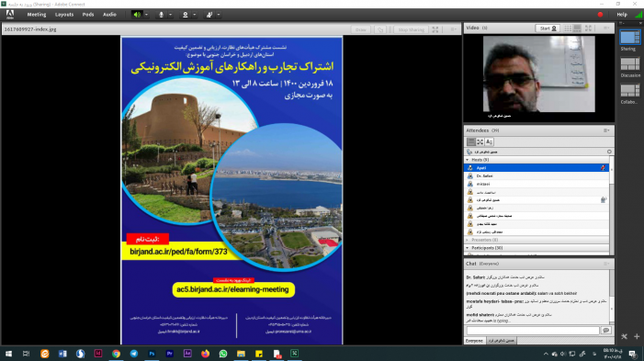Open the Attendees pod options menu

point(606,130)
